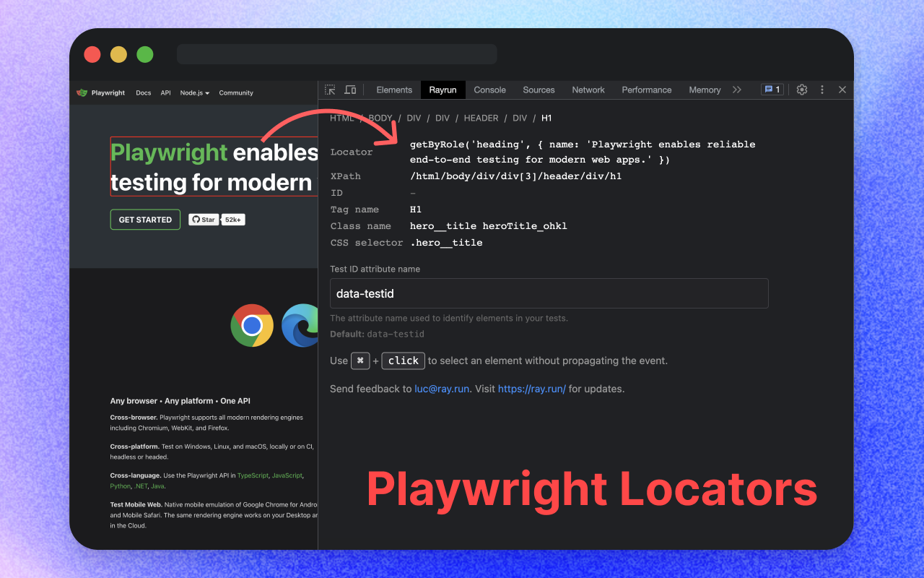Screen dimensions: 924x578
Task: Open the issues counter badge
Action: (772, 90)
